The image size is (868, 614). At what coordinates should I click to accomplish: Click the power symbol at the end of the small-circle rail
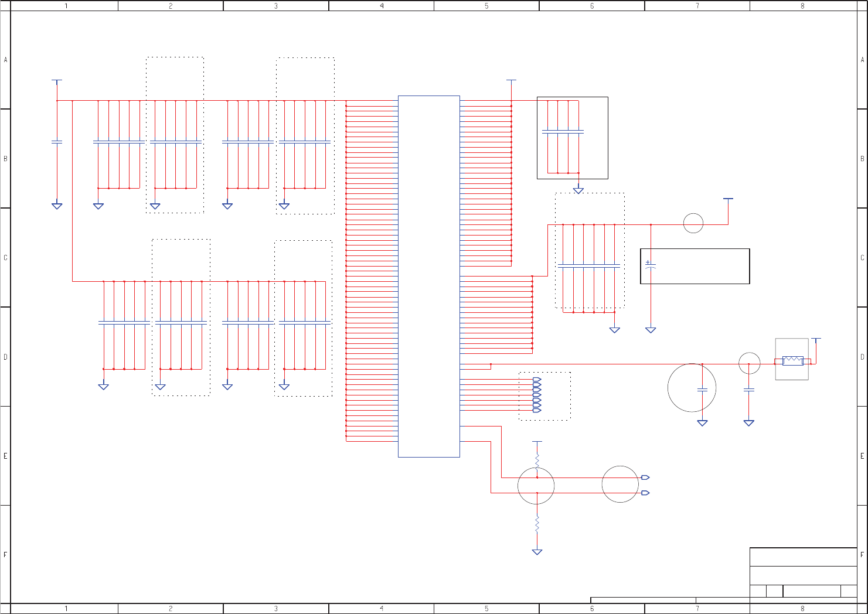[x=728, y=200]
